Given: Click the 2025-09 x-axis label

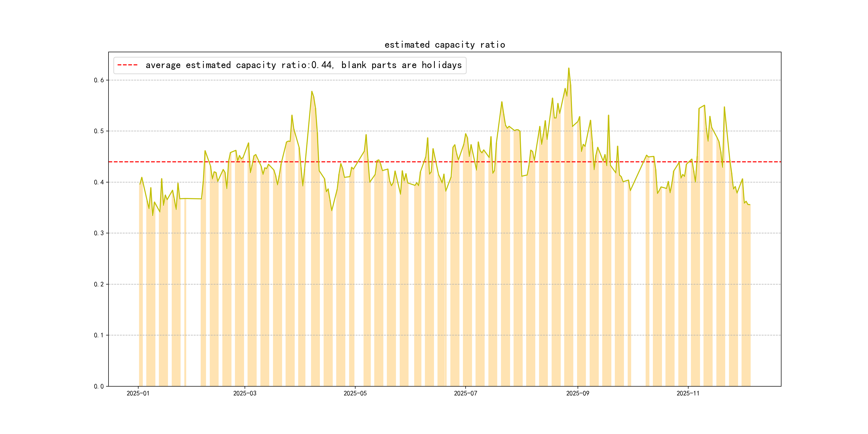Looking at the screenshot, I should pos(578,393).
